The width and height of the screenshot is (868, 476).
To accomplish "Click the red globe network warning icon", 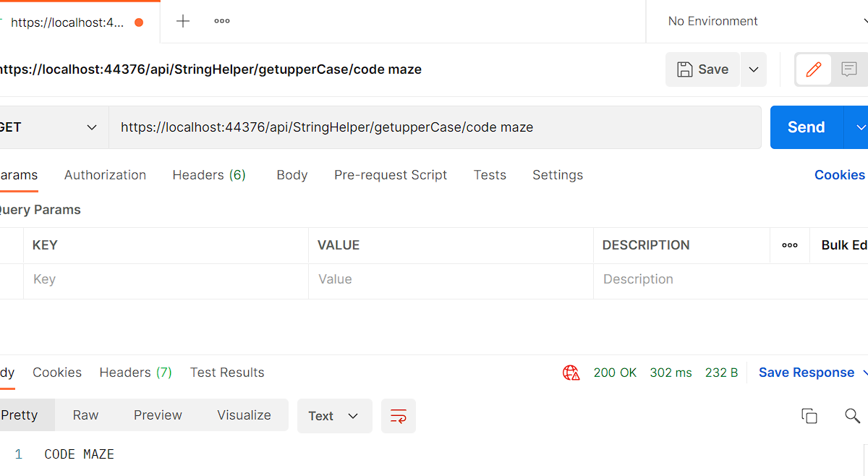I will (x=571, y=373).
